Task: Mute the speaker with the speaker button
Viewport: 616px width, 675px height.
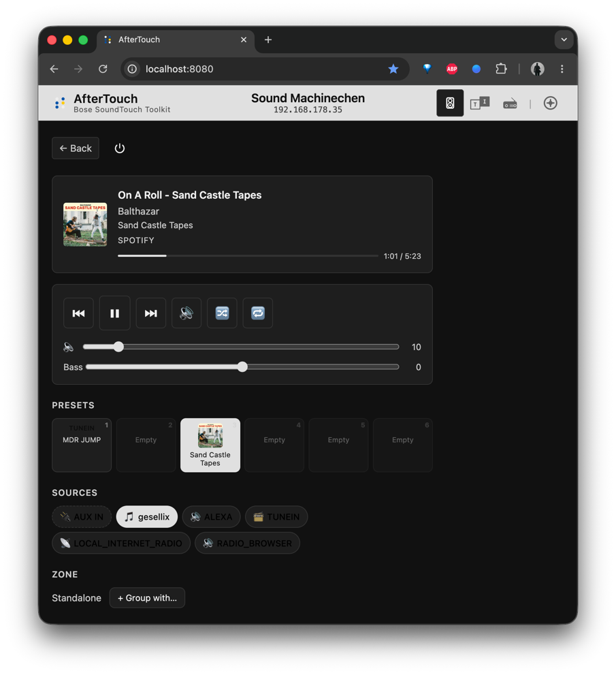Action: coord(187,313)
